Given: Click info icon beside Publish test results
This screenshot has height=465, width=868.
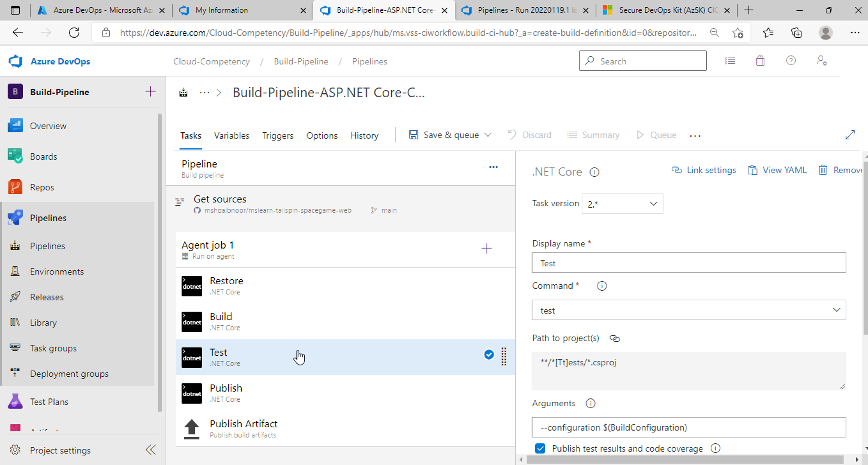Looking at the screenshot, I should click(x=715, y=448).
